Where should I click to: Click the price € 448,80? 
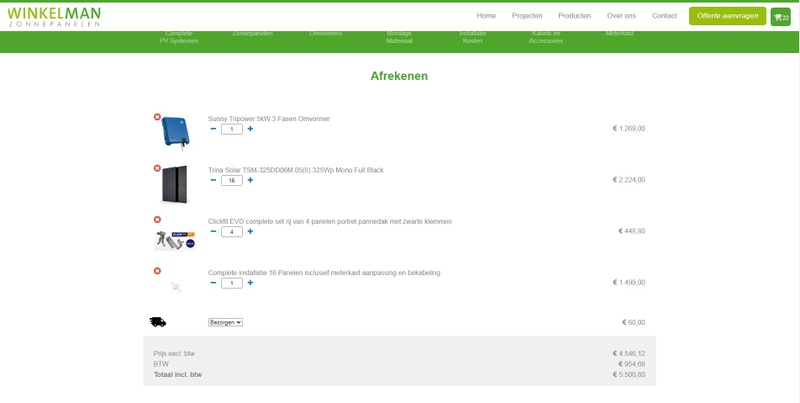[632, 231]
